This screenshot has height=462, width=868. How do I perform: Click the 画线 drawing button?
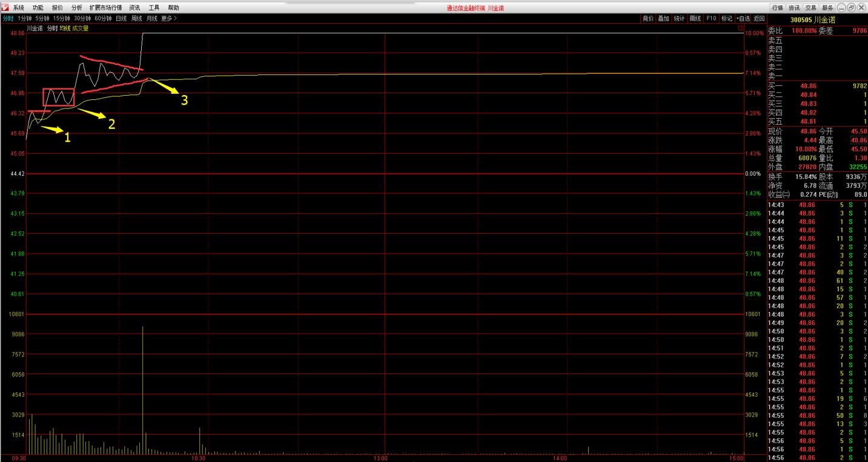[695, 19]
